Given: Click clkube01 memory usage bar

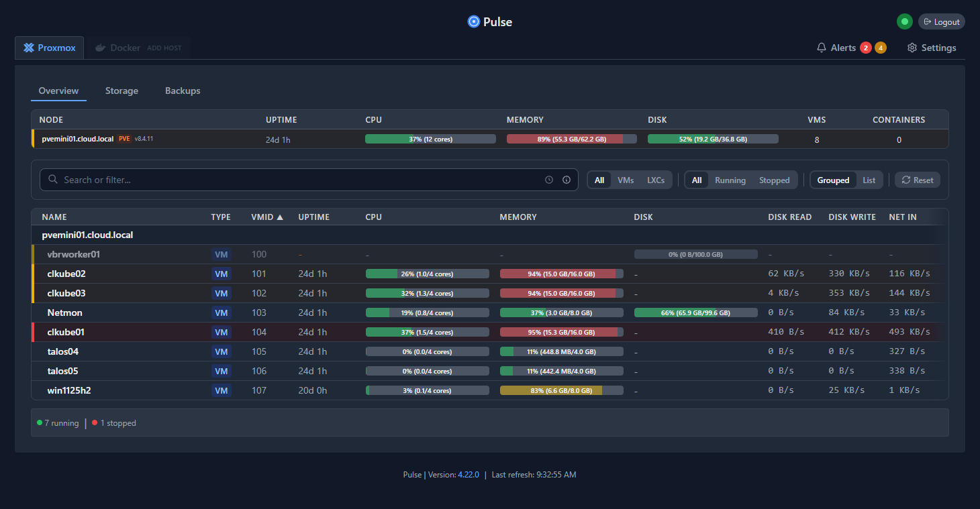Looking at the screenshot, I should pyautogui.click(x=561, y=332).
